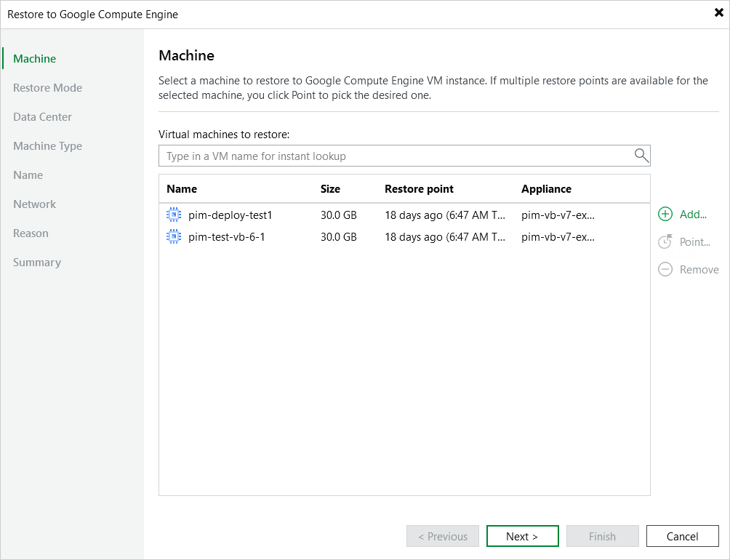Click the VM icon beside pim-test-vb-6-1

coord(174,236)
